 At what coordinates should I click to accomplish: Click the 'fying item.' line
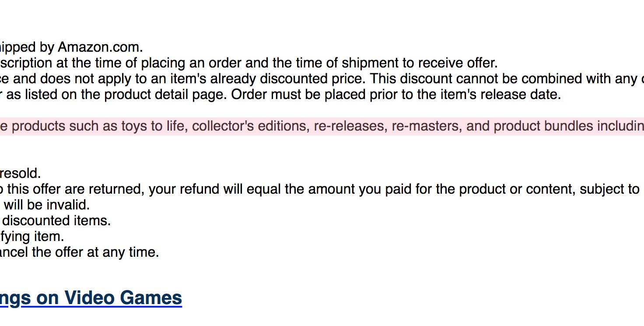tap(32, 237)
